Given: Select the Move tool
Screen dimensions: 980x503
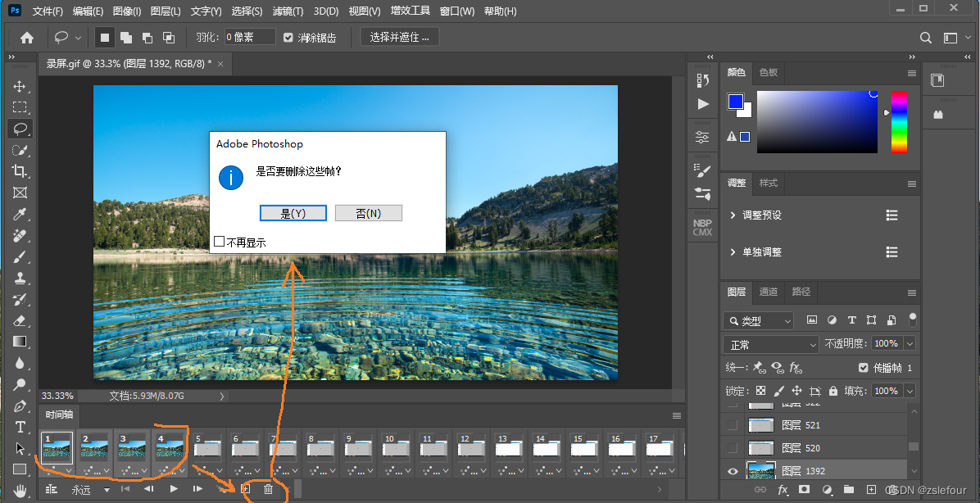Looking at the screenshot, I should coord(20,86).
